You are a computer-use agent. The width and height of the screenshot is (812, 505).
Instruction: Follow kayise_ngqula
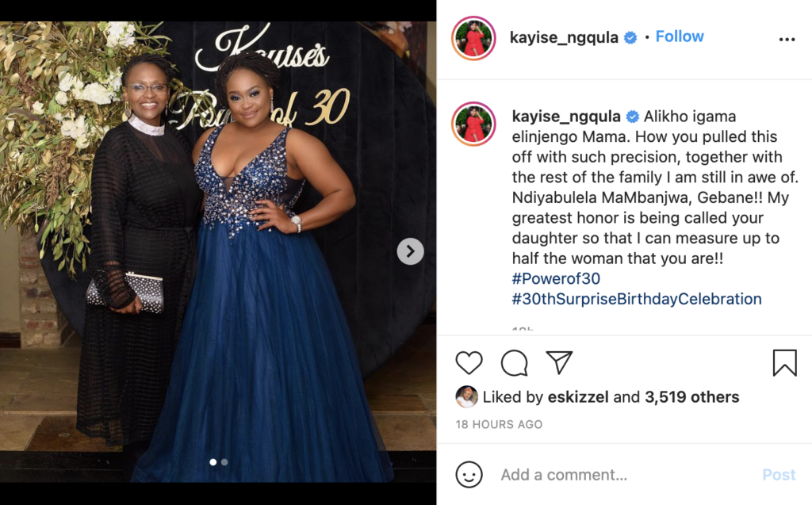tap(680, 36)
